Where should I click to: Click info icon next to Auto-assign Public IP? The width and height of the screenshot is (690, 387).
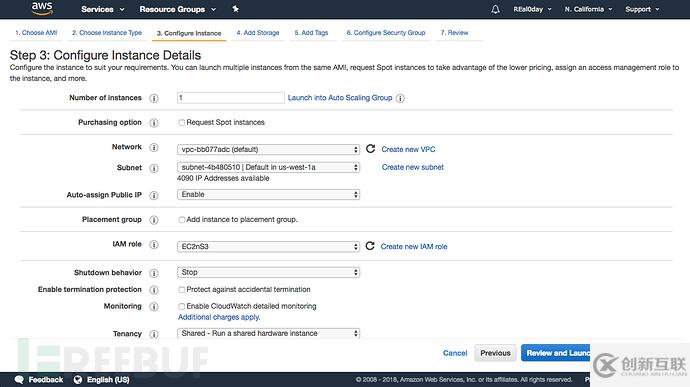point(154,195)
